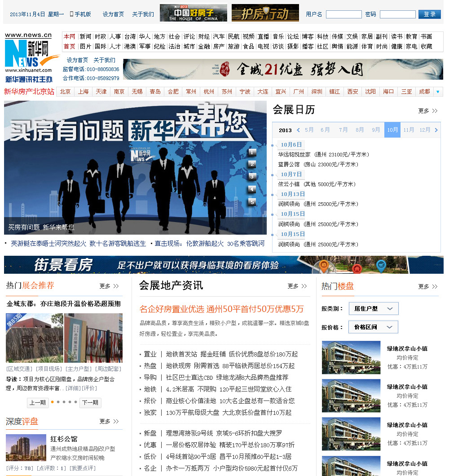Viewport: 449px width, 476px height.
Task: Open the 居住户型 category dropdown
Action: tap(373, 309)
